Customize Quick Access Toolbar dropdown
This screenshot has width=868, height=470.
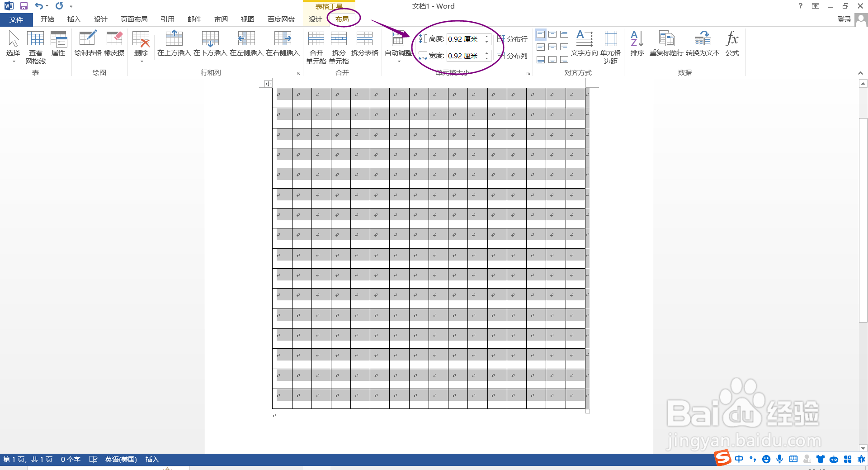71,6
